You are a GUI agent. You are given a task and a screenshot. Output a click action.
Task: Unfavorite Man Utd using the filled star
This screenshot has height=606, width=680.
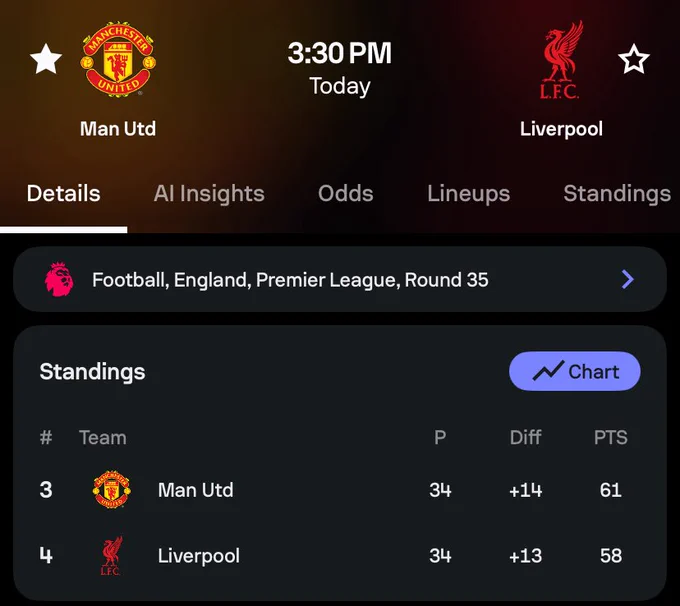point(46,59)
